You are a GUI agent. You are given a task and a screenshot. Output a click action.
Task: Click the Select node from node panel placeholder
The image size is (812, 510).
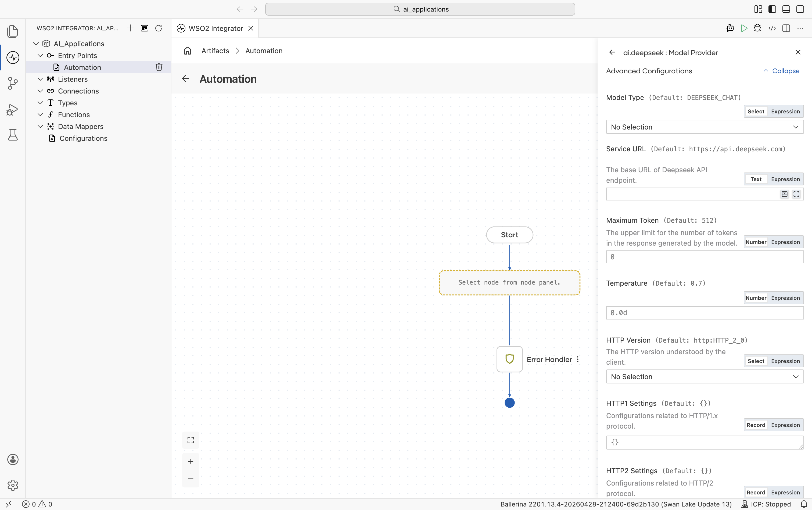[509, 283]
